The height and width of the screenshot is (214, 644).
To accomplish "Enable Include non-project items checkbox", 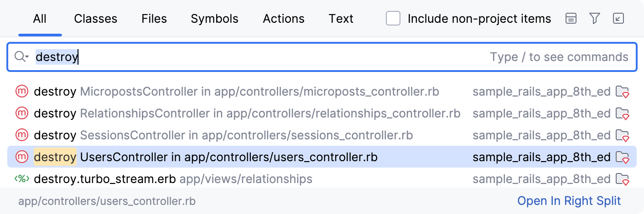I will (393, 19).
